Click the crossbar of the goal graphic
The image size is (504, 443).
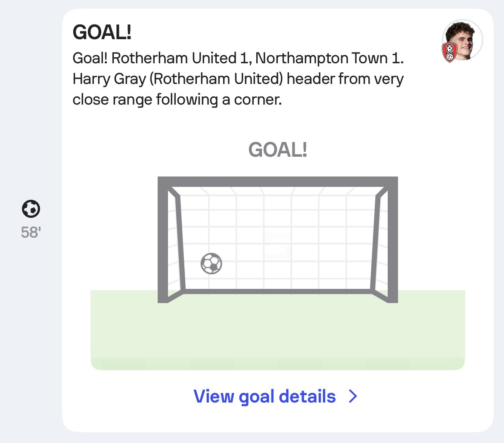tap(278, 181)
